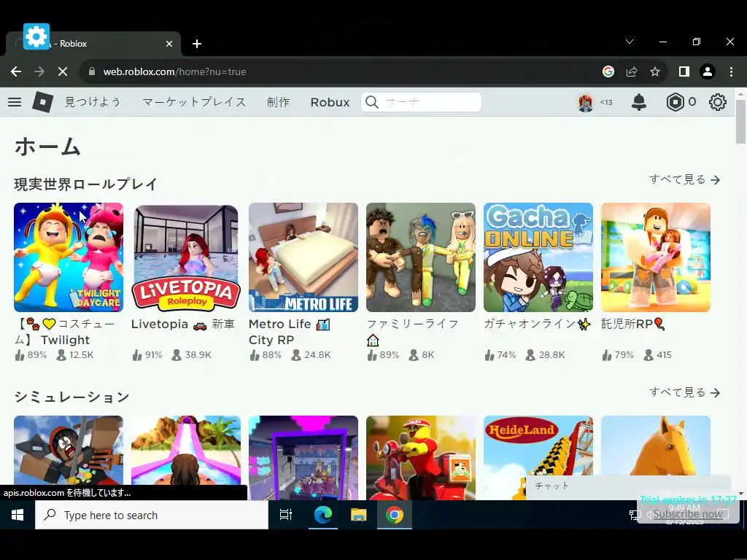Open the notifications bell icon
Screen dimensions: 747x560
point(639,102)
